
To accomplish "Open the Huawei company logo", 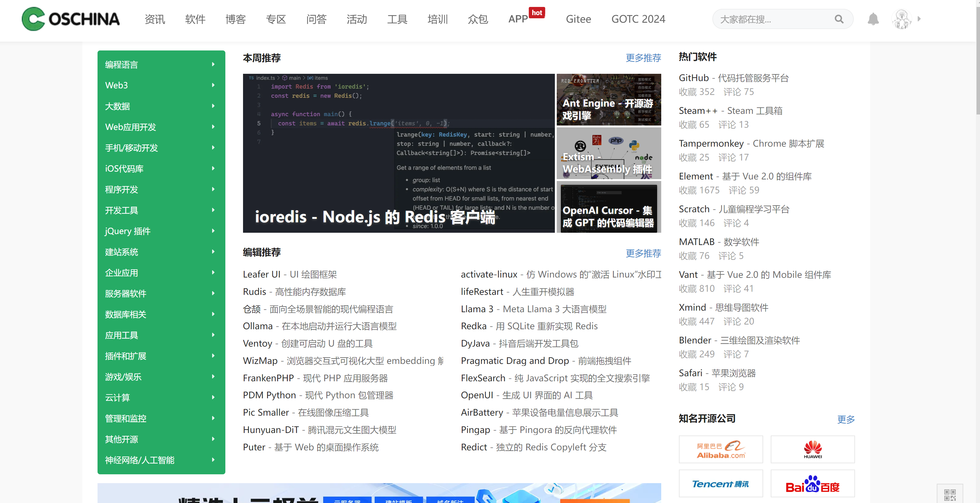I will (x=812, y=449).
